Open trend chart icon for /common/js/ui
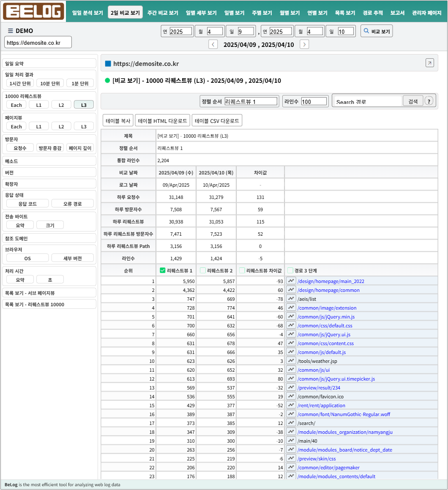The image size is (448, 490). (291, 370)
